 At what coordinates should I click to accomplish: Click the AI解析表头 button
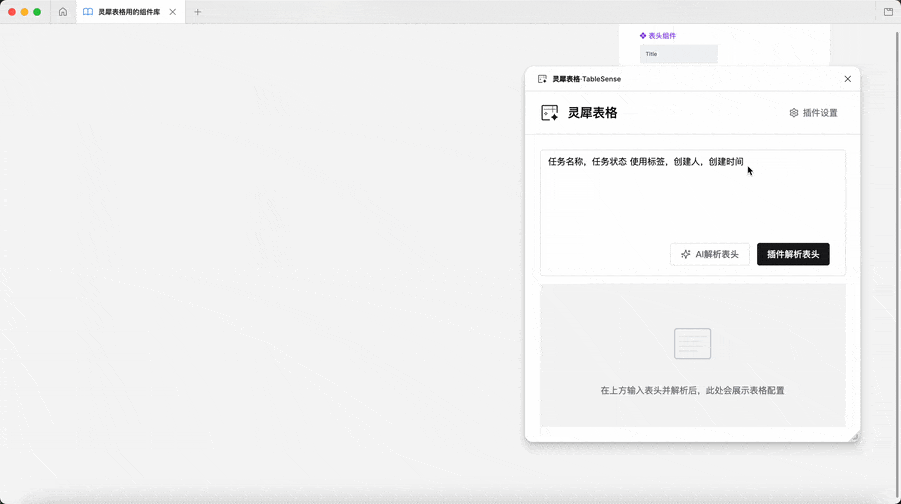point(710,254)
